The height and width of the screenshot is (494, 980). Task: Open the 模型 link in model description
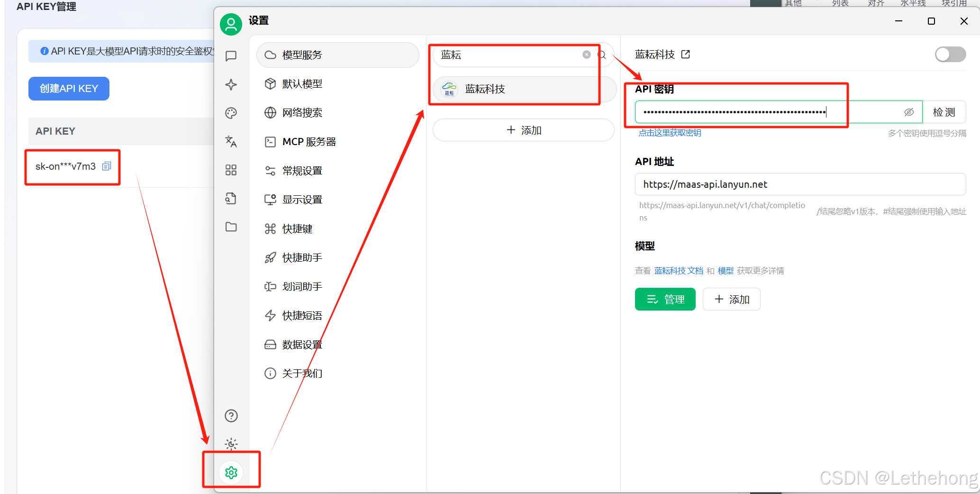(726, 271)
